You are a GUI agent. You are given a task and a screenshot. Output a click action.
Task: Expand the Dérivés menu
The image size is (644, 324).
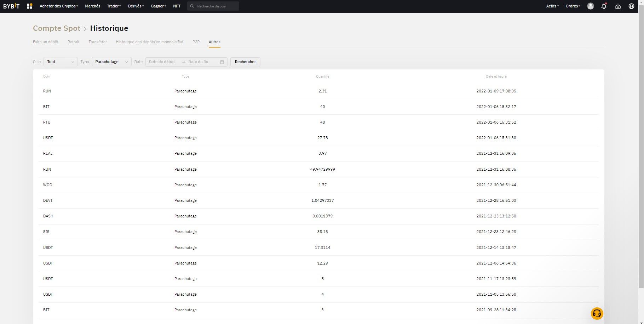136,6
